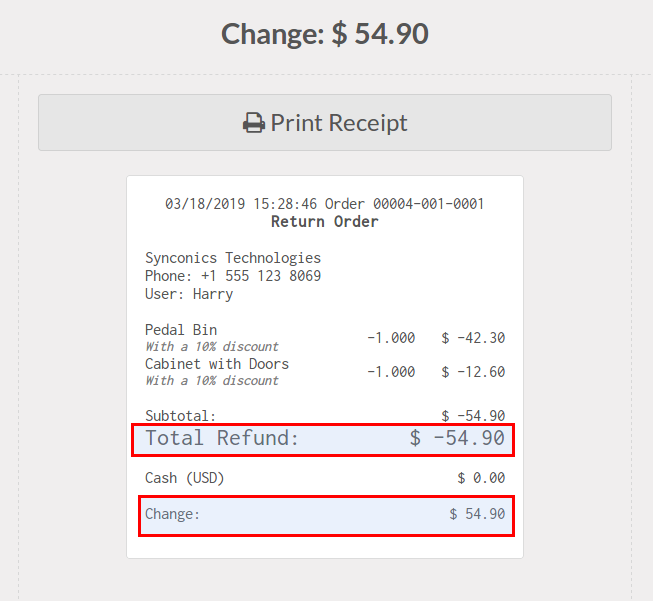Select the Cabinet with Doors product line
Viewport: 653px width, 601px height.
tap(217, 364)
